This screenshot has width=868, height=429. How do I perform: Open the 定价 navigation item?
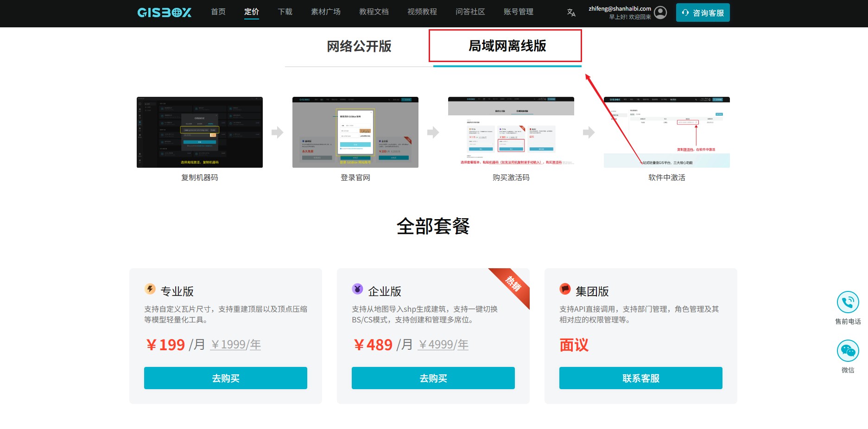tap(252, 12)
